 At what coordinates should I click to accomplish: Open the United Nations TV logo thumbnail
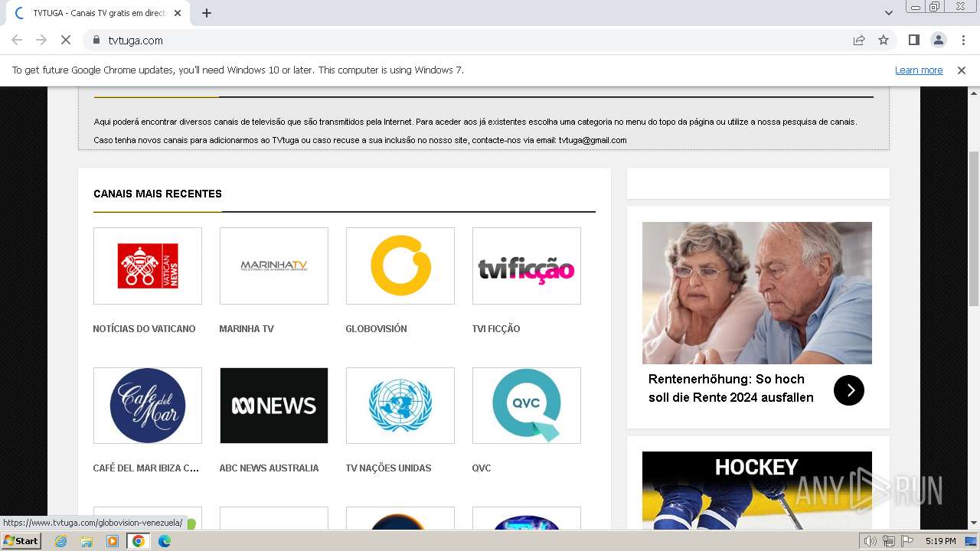pos(400,406)
